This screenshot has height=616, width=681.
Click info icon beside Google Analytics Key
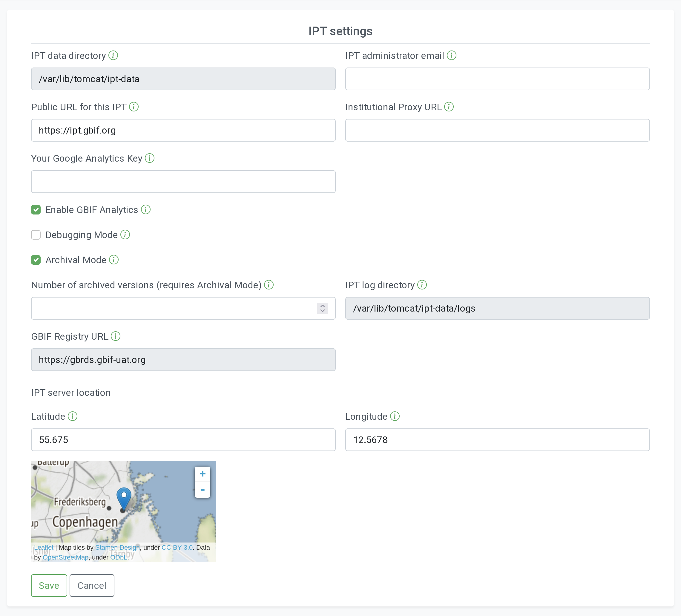coord(150,158)
